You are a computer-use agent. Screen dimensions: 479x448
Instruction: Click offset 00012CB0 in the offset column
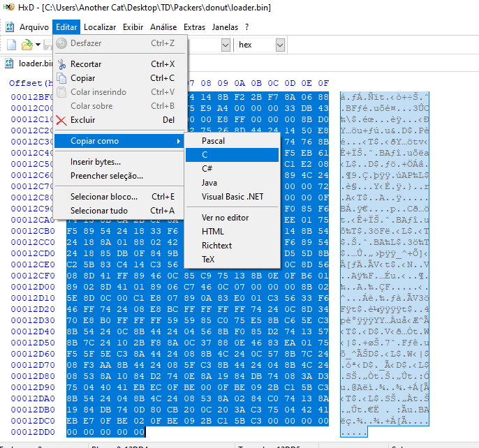coord(33,231)
